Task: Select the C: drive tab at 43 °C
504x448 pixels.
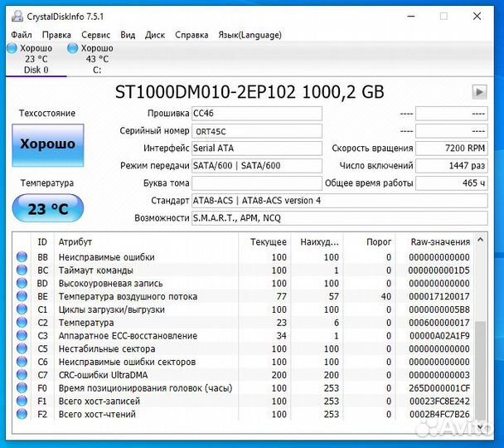Action: tap(97, 59)
